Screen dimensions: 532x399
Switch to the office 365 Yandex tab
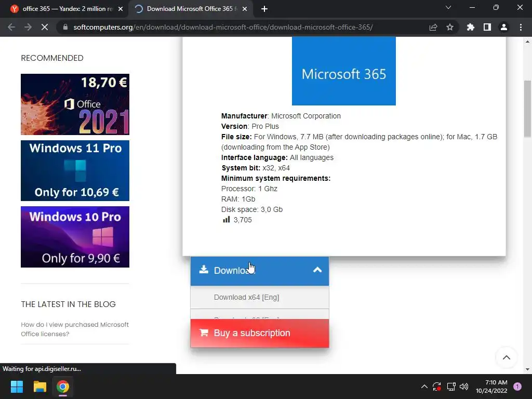coord(64,9)
